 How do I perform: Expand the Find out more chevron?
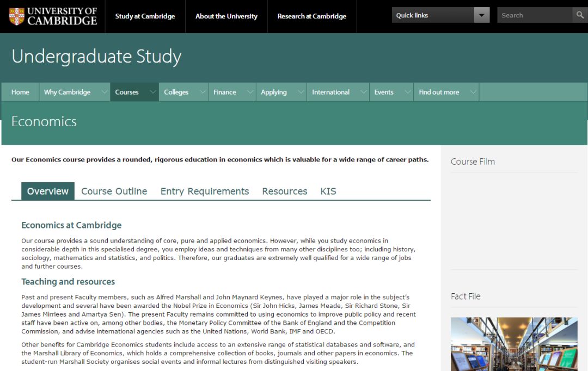tap(473, 92)
